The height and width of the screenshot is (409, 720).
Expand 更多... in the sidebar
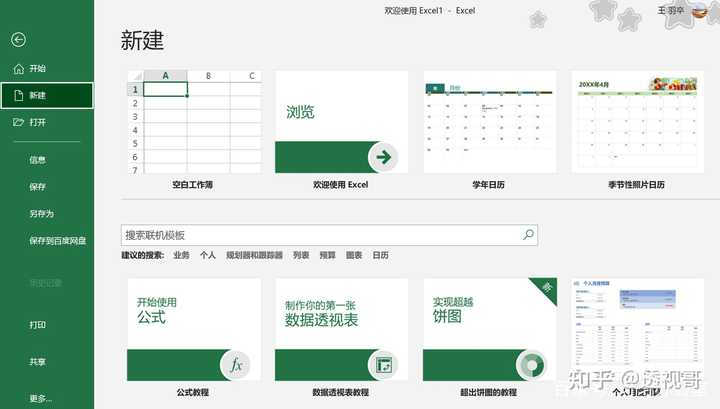[41, 398]
